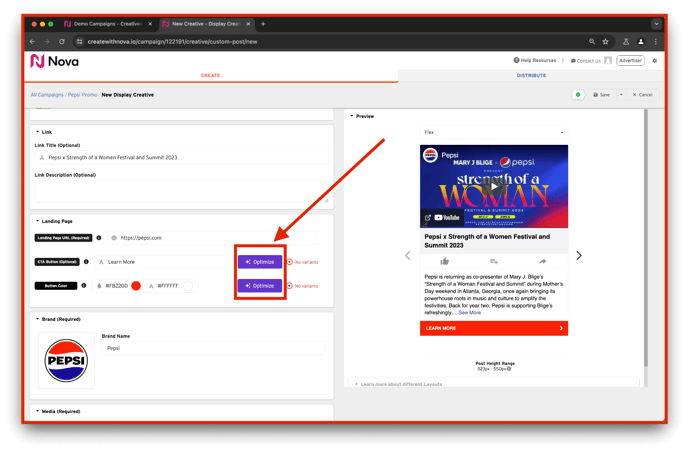Switch to the DISTRIBUTE tab

pyautogui.click(x=531, y=75)
